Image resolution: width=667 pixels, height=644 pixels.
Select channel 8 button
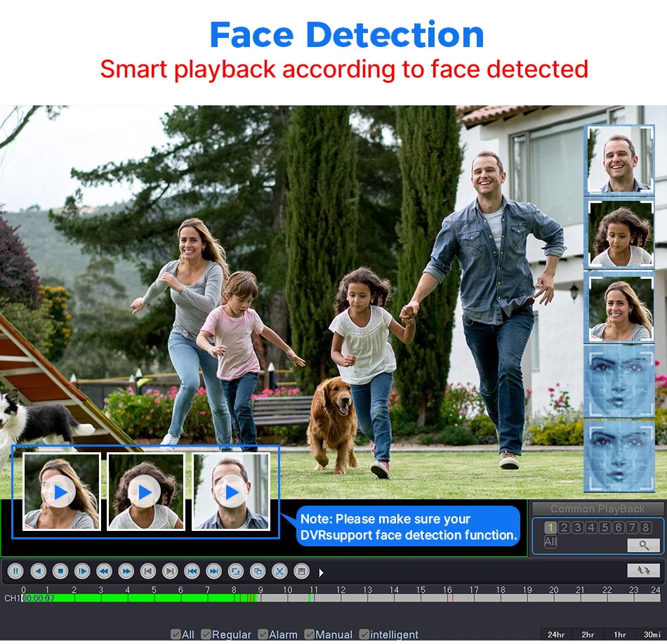[x=645, y=527]
